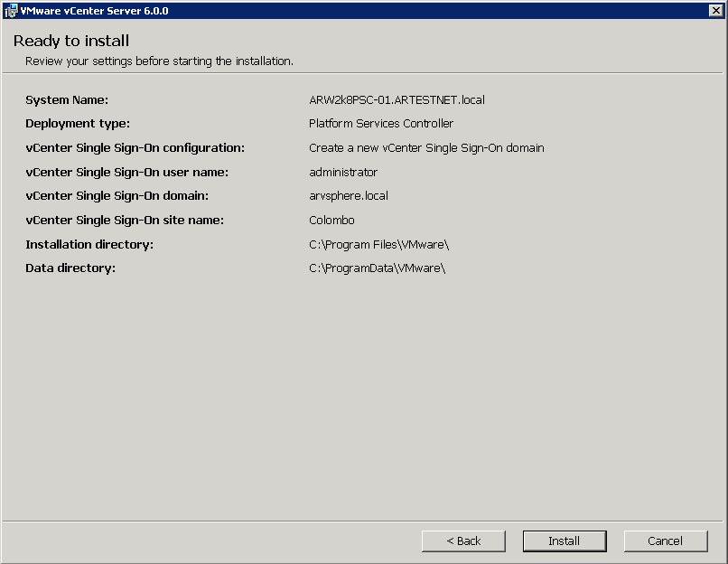Click the Cancel button
This screenshot has height=564, width=728.
pyautogui.click(x=665, y=540)
